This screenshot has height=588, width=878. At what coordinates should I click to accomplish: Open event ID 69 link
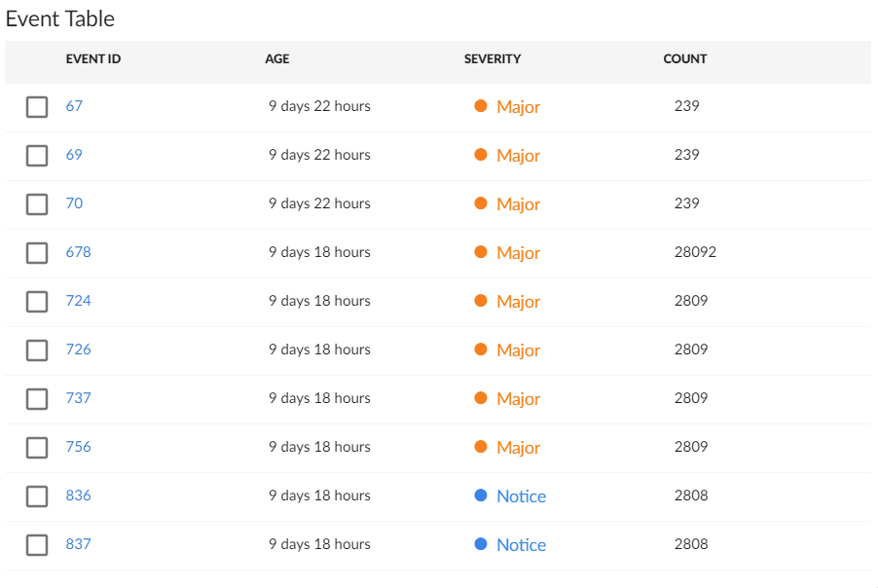point(74,155)
